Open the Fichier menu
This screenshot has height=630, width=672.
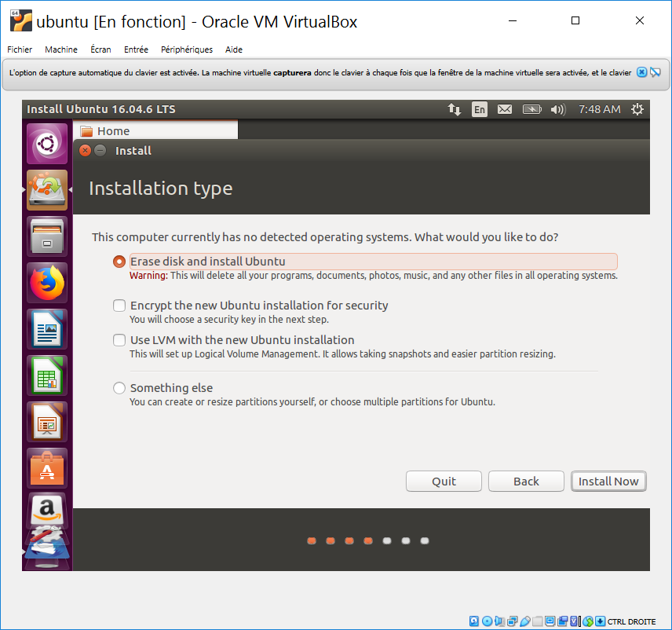click(20, 49)
